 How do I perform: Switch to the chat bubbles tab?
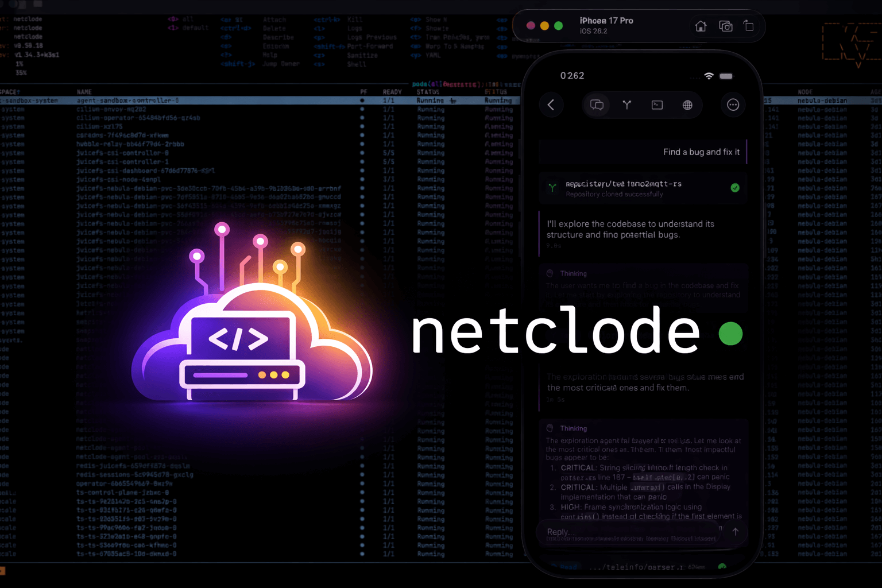tap(597, 105)
